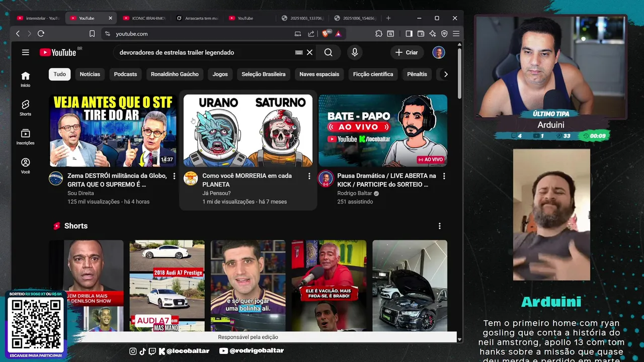644x362 pixels.
Task: Clear the search box text
Action: (309, 52)
